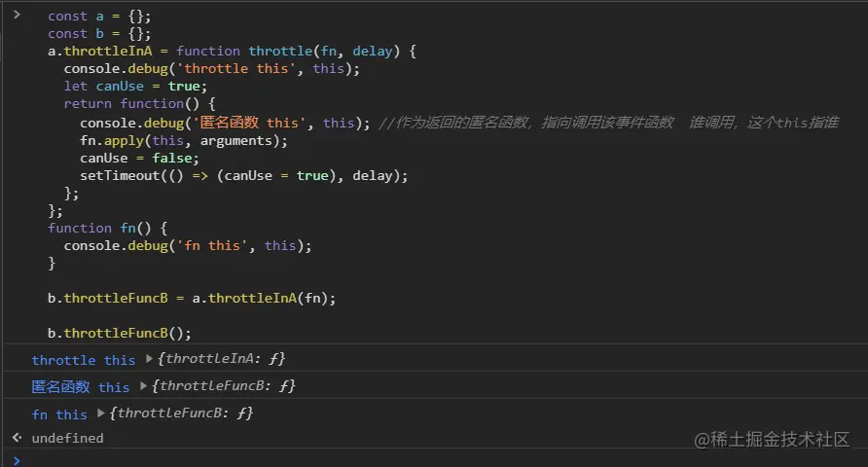Click the 'function fn() {' line
Viewport: 868px width, 467px height.
107,229
